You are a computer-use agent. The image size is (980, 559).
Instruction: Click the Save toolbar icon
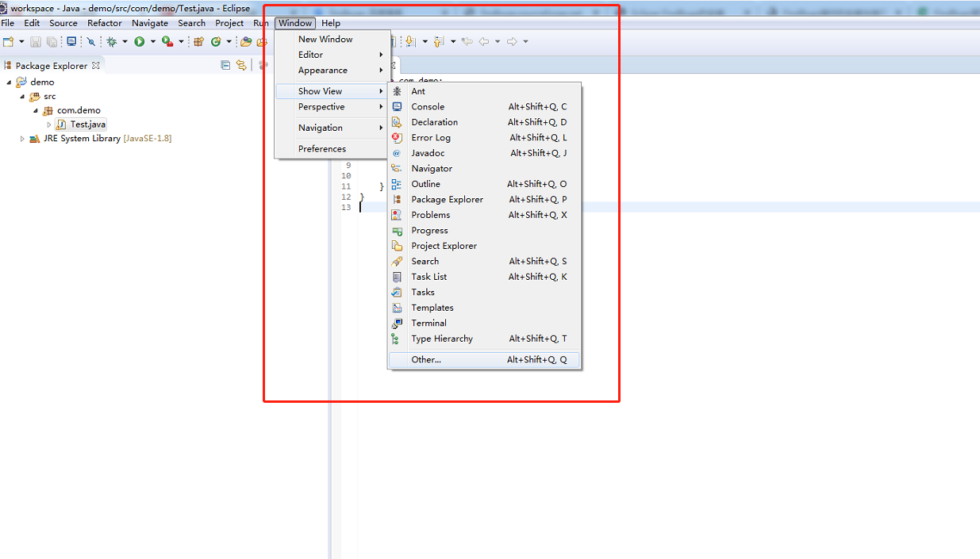35,41
